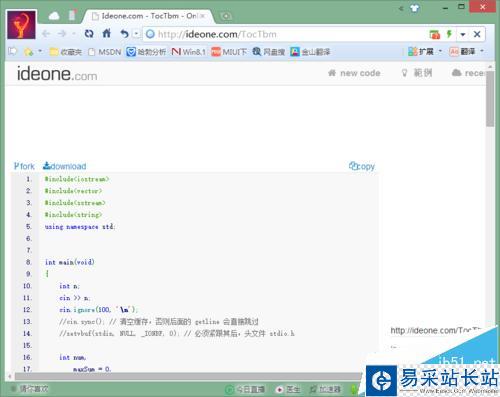Close the Ideone.com tab

(x=203, y=16)
